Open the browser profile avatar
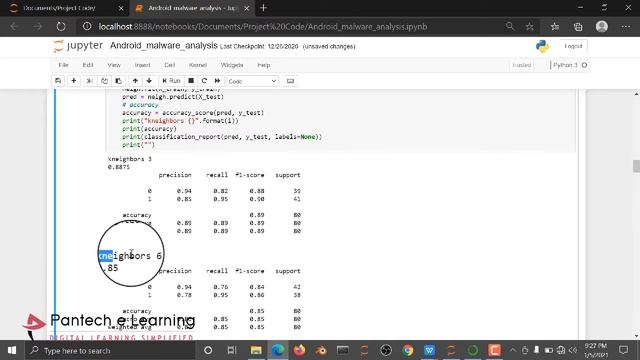Viewport: 640px width, 360px height. tap(602, 27)
